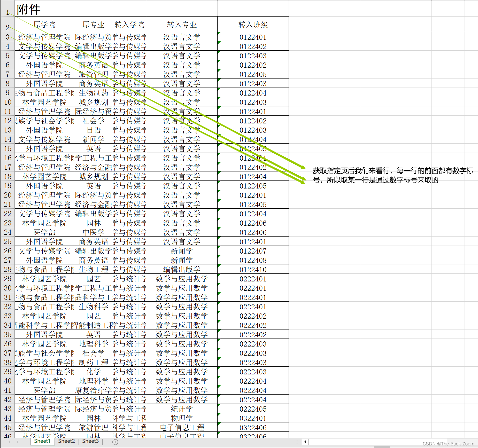Click 生物科学 cell in row 32

93,306
